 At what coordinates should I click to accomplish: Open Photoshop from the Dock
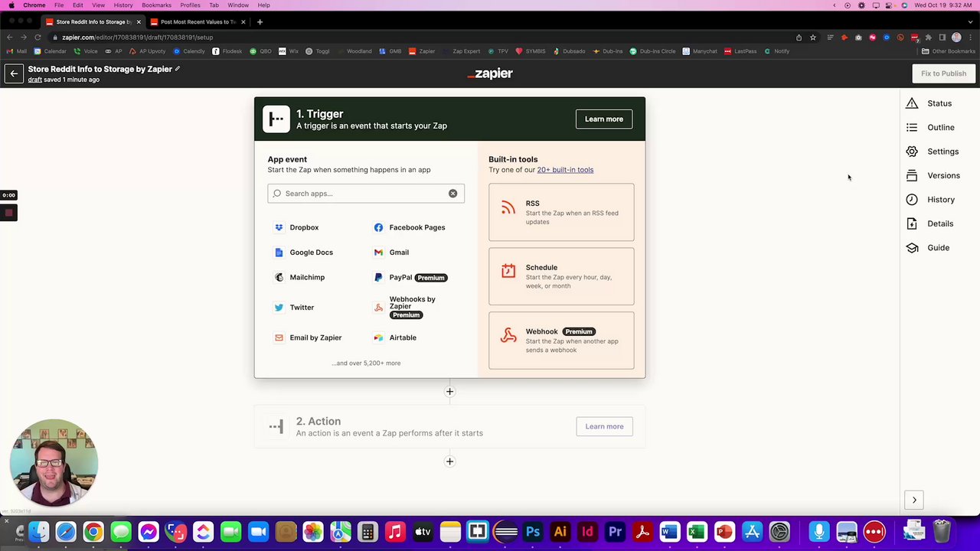tap(533, 531)
